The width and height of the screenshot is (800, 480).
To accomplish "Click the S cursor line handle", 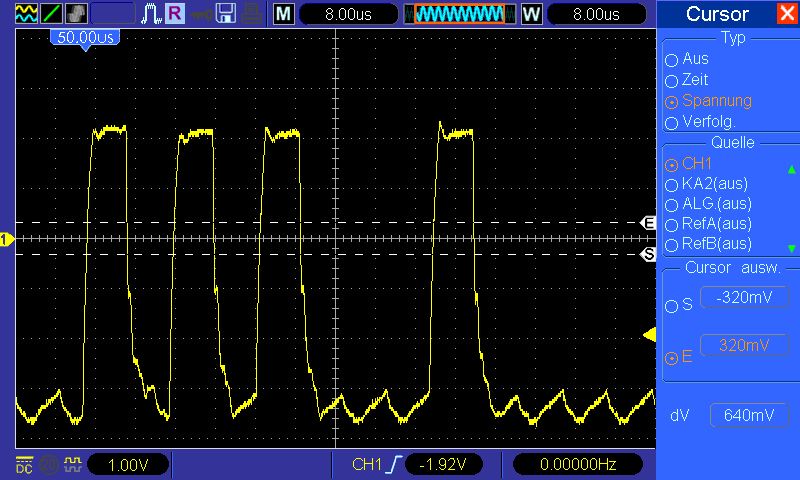I will coord(648,254).
